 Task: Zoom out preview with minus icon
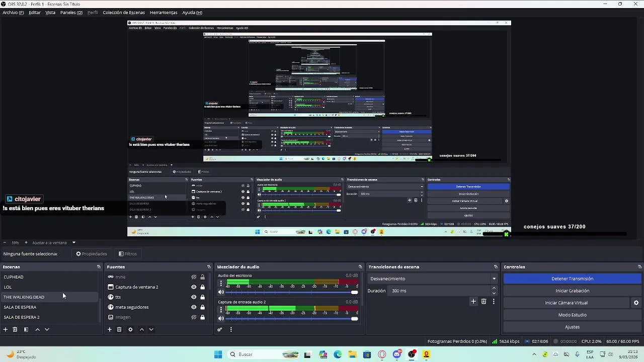pyautogui.click(x=5, y=242)
